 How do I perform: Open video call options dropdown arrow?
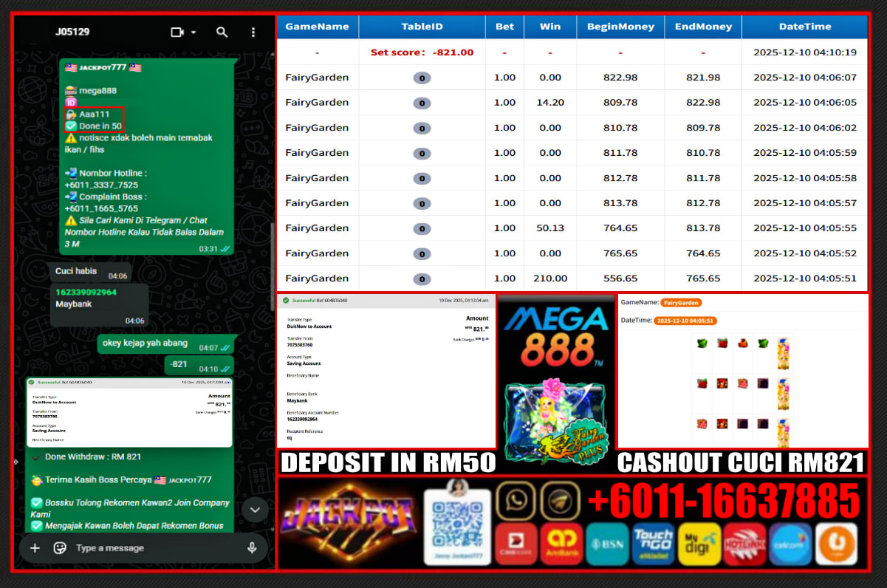click(194, 33)
